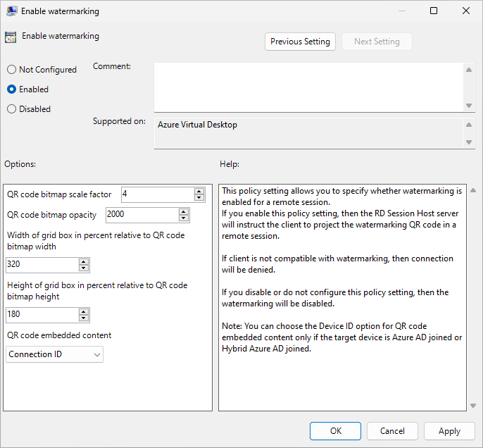This screenshot has width=483, height=448.
Task: Increase QR code bitmap scale factor
Action: pos(199,191)
